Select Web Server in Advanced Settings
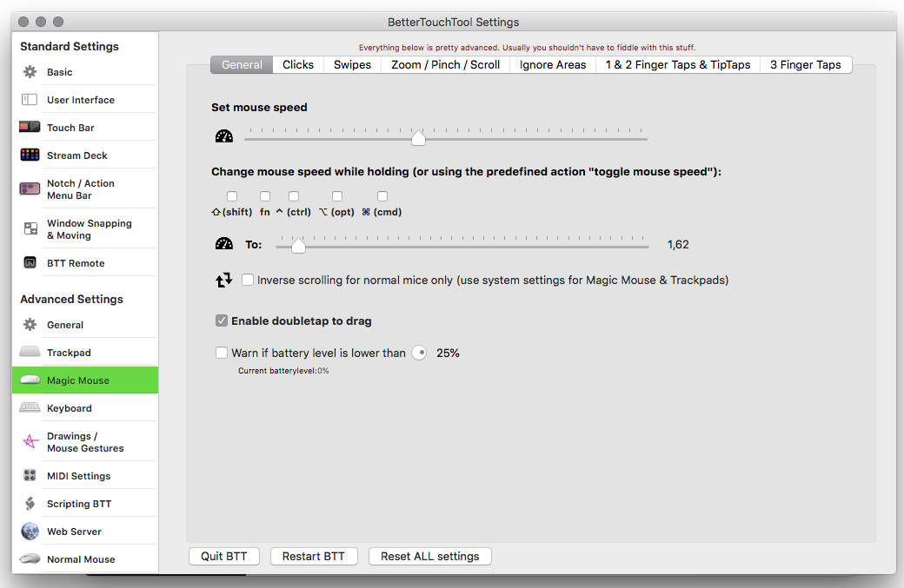Screen dimensions: 904x588 85,531
